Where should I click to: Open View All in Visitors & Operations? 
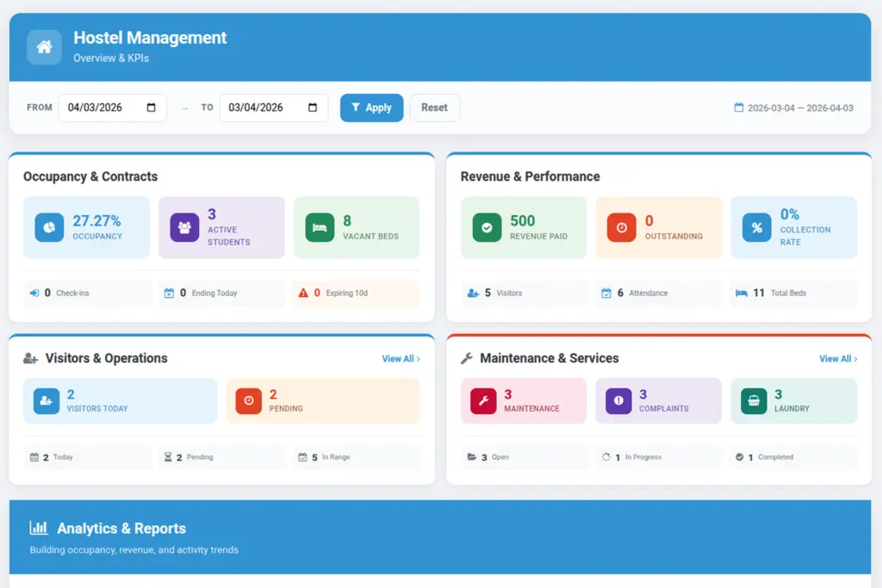(401, 359)
